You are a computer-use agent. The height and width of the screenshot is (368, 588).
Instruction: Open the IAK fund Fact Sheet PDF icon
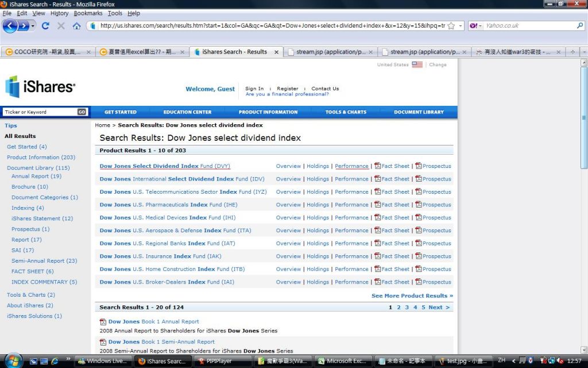pos(377,256)
